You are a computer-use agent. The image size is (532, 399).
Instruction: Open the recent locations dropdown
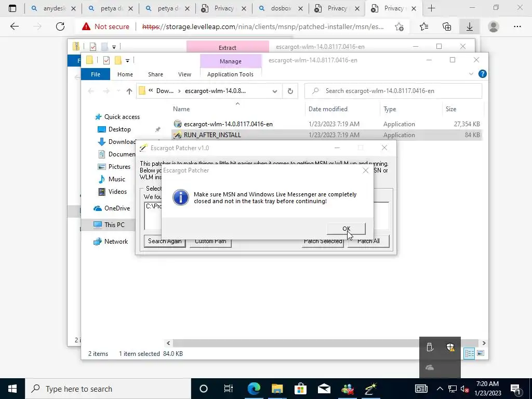[118, 91]
